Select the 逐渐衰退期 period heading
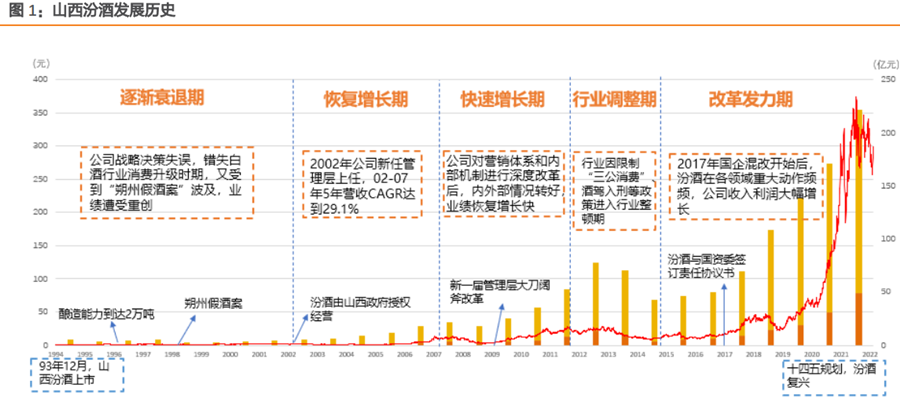Screen dimensions: 900x398 click(162, 98)
